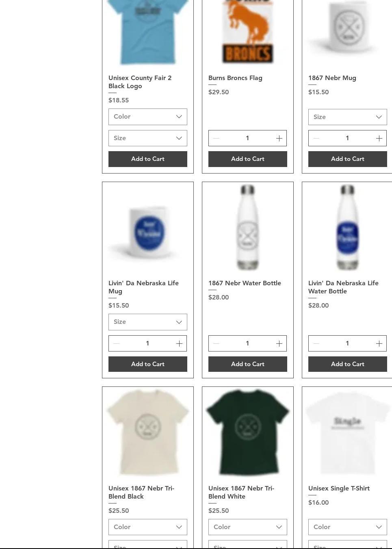Screen dimensions: 392x549
Task: Increase quantity for 1867 Nebr Water Bottle
Action: point(279,343)
